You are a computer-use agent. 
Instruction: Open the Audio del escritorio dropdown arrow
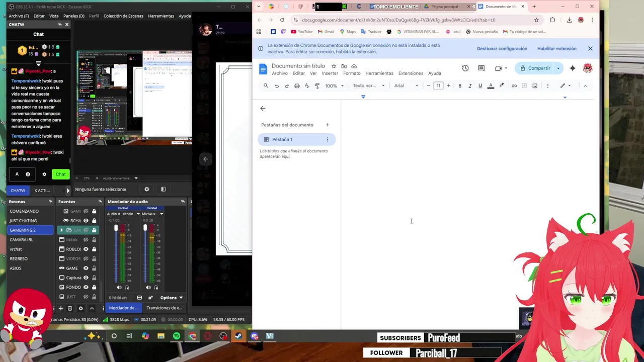138,214
